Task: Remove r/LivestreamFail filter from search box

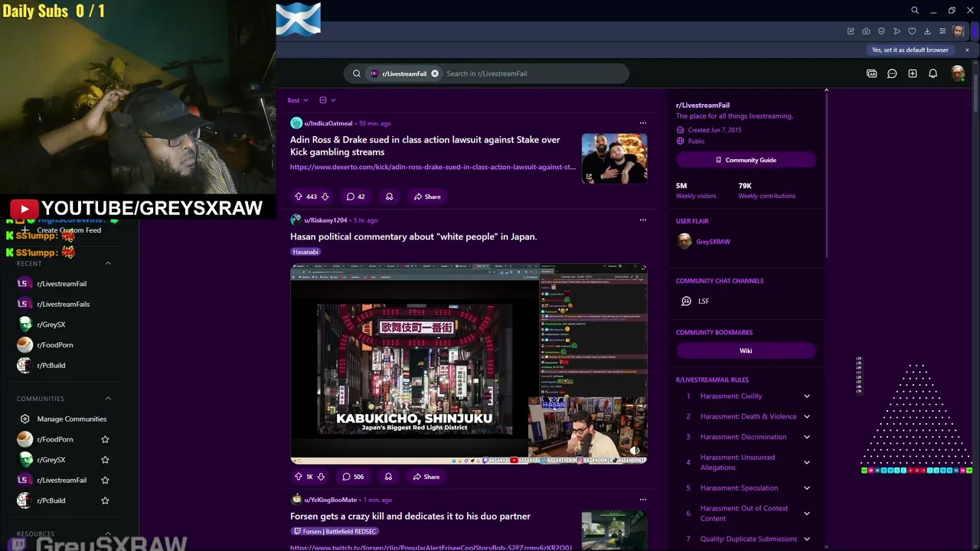Action: tap(435, 73)
